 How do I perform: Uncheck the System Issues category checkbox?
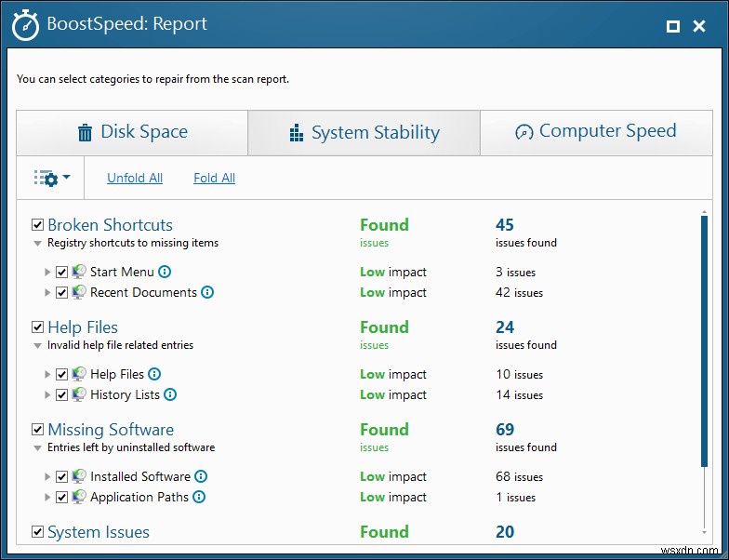(37, 532)
